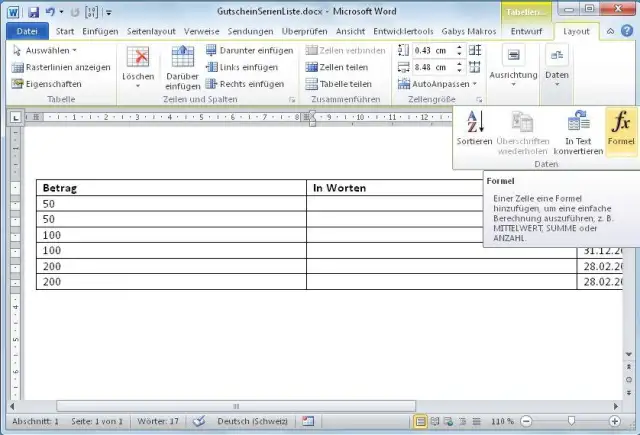This screenshot has height=435, width=640.
Task: Toggle Rasterlinien anzeigen
Action: click(61, 67)
